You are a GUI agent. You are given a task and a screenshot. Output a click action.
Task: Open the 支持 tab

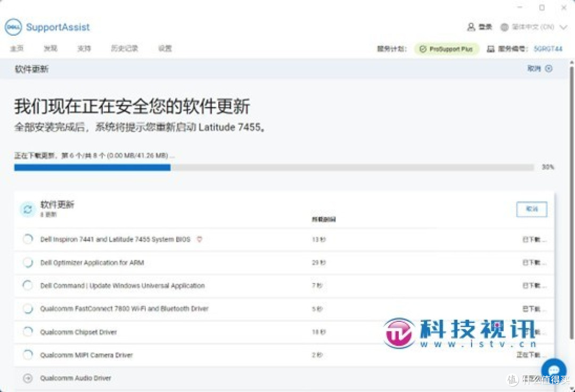(84, 48)
